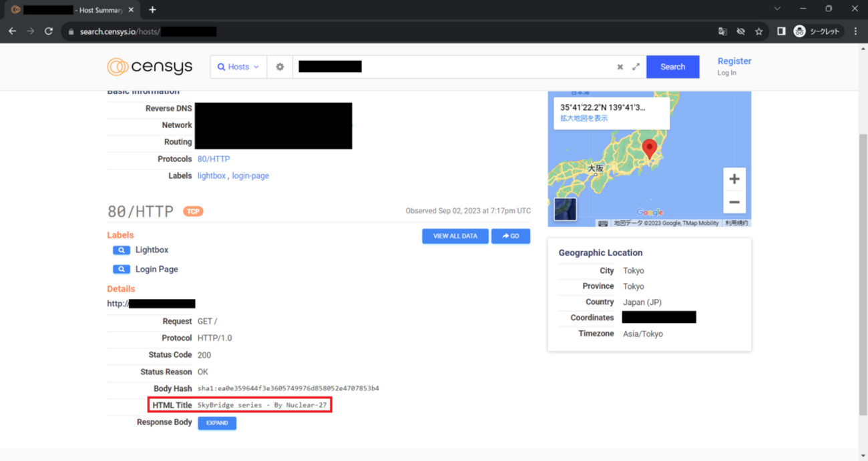Clear the search field with the X icon

click(x=620, y=67)
